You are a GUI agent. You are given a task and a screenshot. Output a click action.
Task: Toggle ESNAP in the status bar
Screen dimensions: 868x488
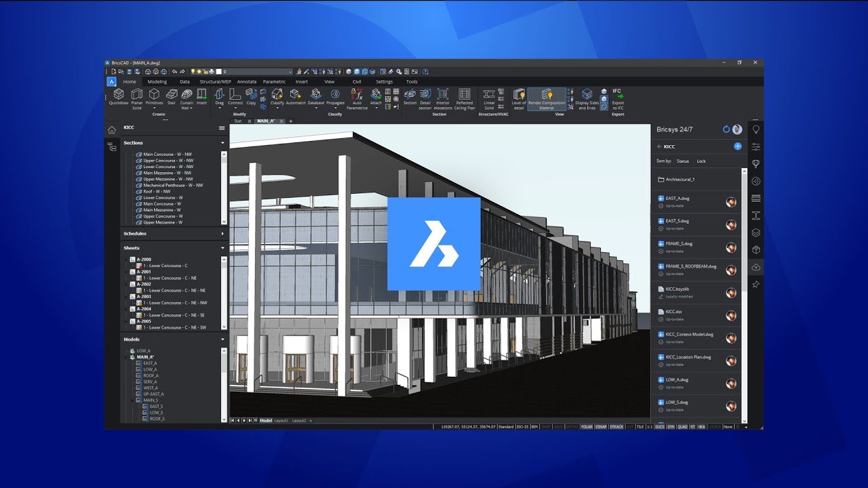(x=601, y=427)
